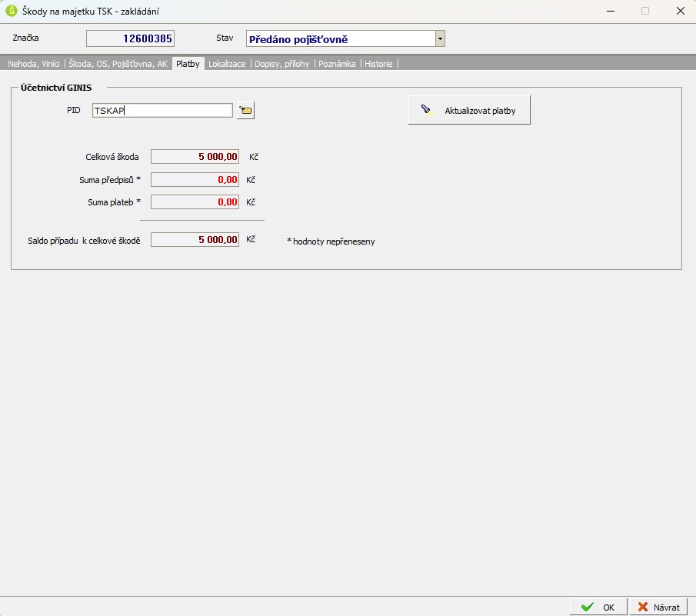The height and width of the screenshot is (616, 696).
Task: Show the Historie tab
Action: (x=378, y=64)
